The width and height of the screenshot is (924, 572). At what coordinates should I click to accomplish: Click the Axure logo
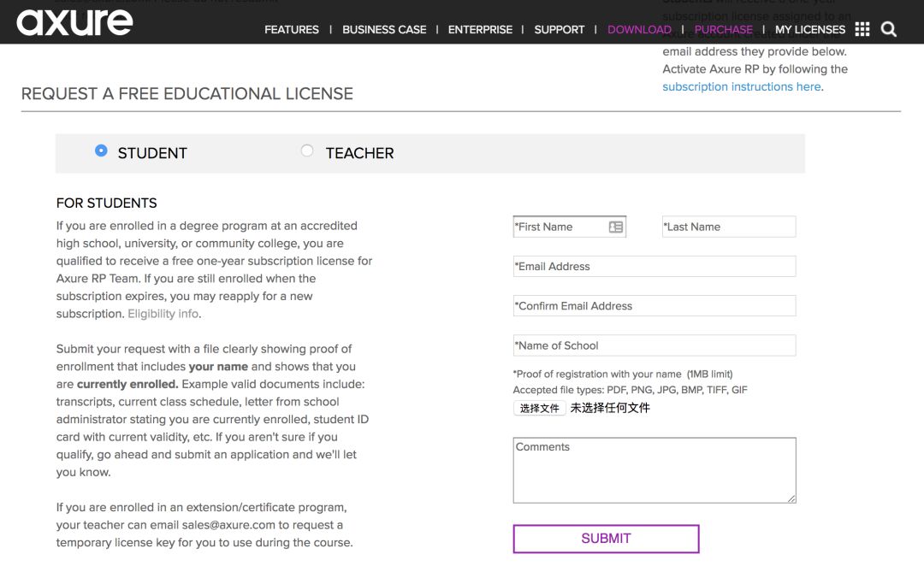(x=74, y=22)
